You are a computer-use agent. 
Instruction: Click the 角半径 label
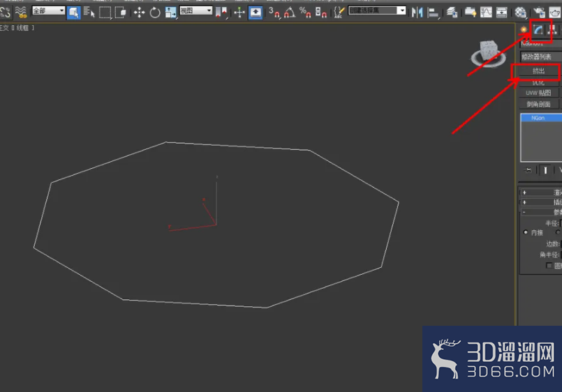click(x=549, y=255)
